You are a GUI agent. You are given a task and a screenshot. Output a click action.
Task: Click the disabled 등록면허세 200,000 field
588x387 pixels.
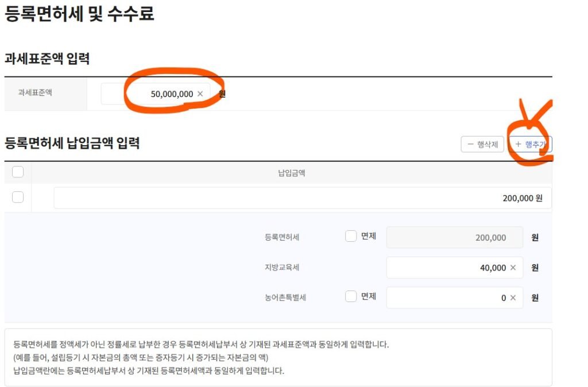455,237
